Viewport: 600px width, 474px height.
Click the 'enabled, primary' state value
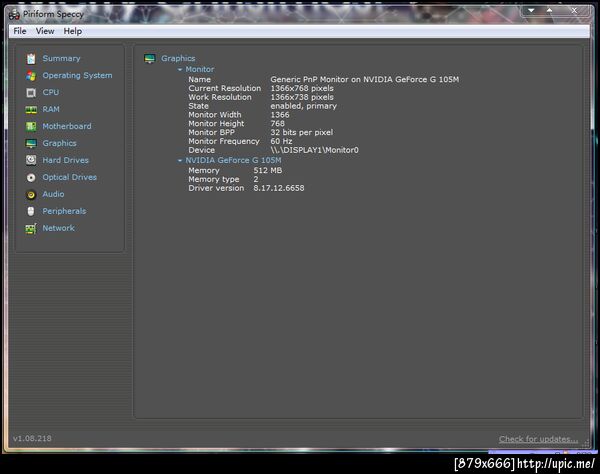[x=303, y=106]
